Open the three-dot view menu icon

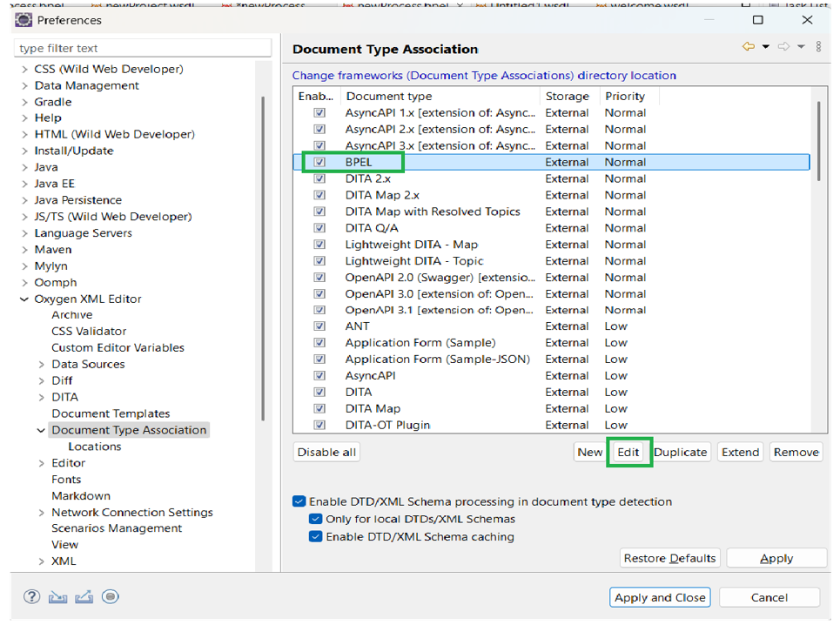tap(818, 47)
